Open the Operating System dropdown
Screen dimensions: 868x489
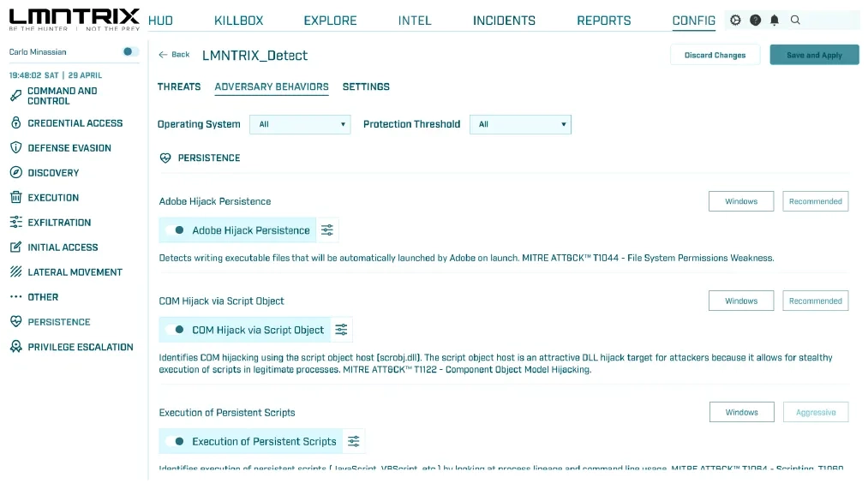point(300,124)
